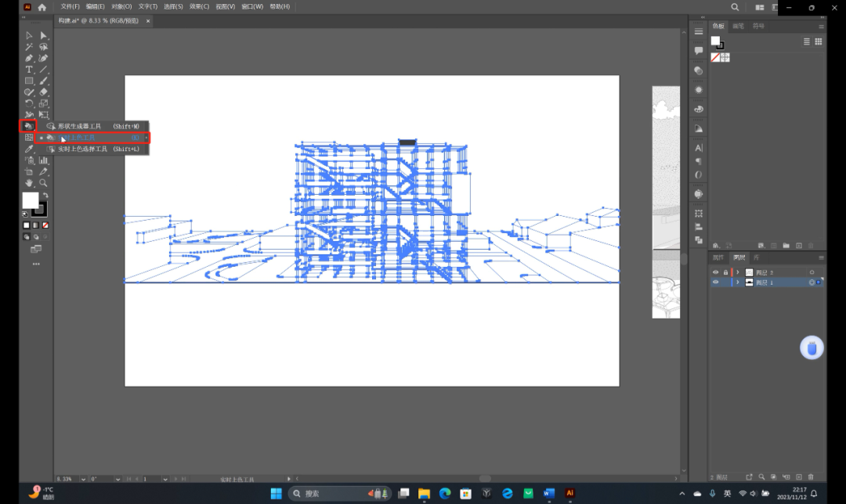Open the Edit Toolbar three-dots button
The width and height of the screenshot is (846, 504).
(x=36, y=264)
